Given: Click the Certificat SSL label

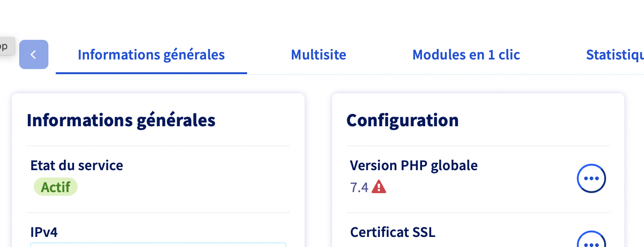Looking at the screenshot, I should [x=392, y=232].
